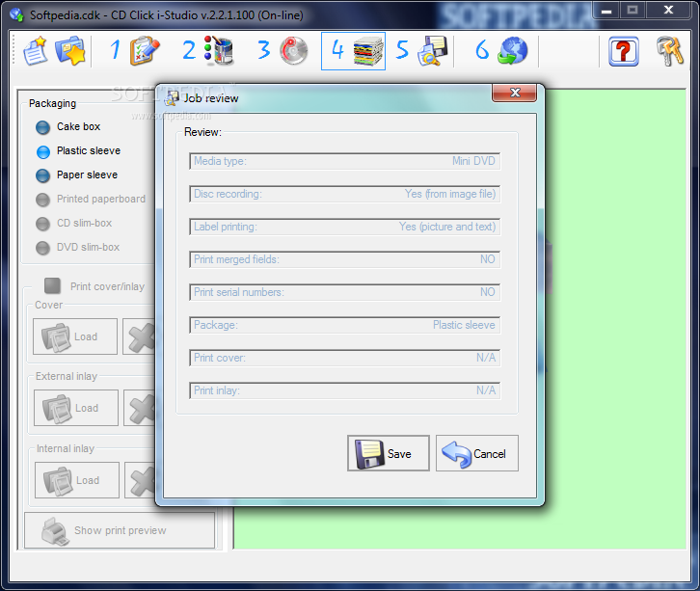This screenshot has width=700, height=591.
Task: Open step 6 globe online submit
Action: tap(501, 50)
